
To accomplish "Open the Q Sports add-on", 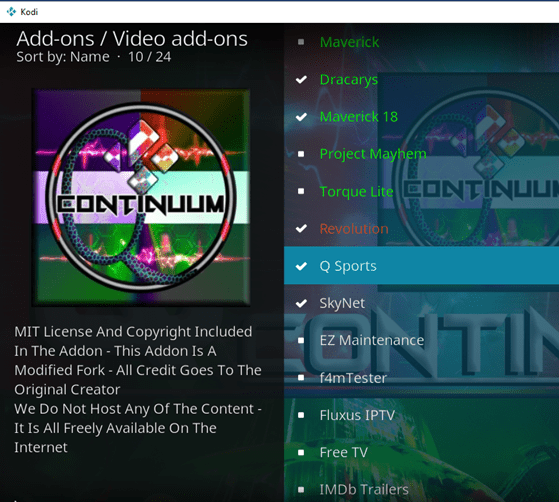I will (421, 266).
